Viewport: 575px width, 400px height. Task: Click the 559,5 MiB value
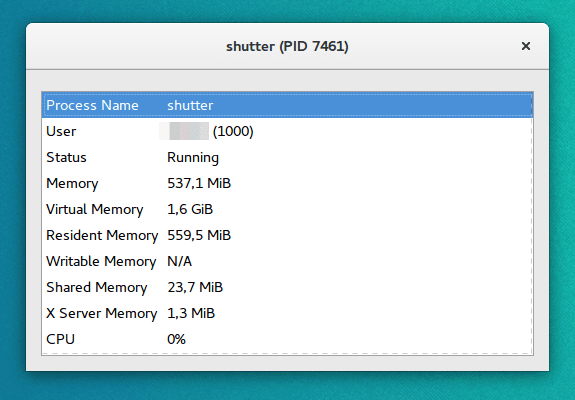point(199,235)
